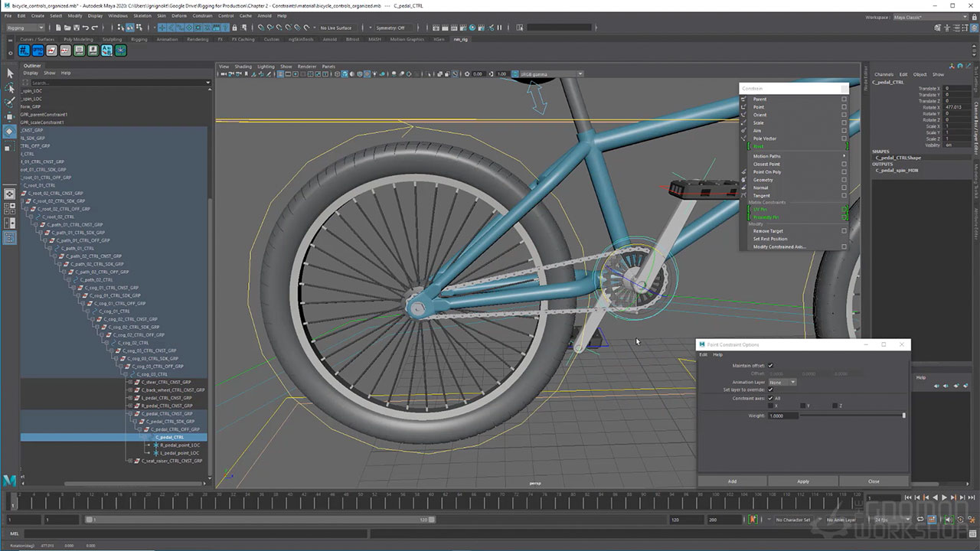Click the play forwards button

[x=945, y=498]
